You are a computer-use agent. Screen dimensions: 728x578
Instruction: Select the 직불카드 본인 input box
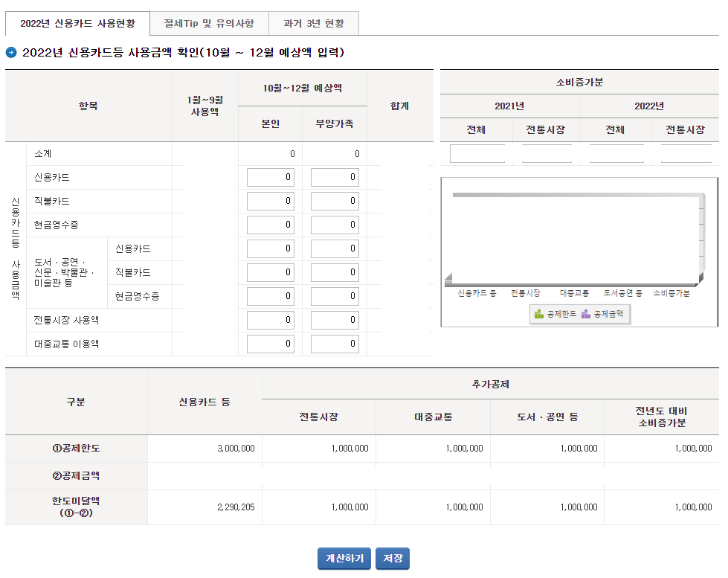pos(271,201)
